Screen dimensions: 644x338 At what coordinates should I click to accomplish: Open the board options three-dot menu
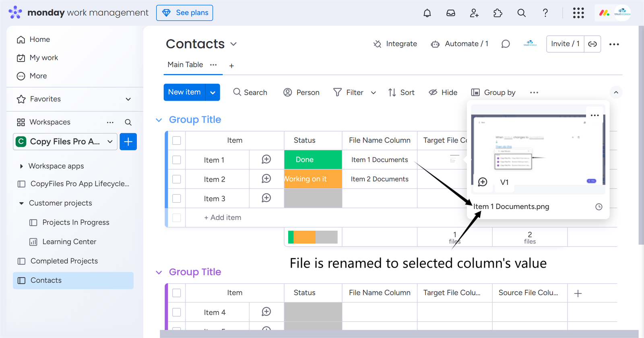pos(614,44)
